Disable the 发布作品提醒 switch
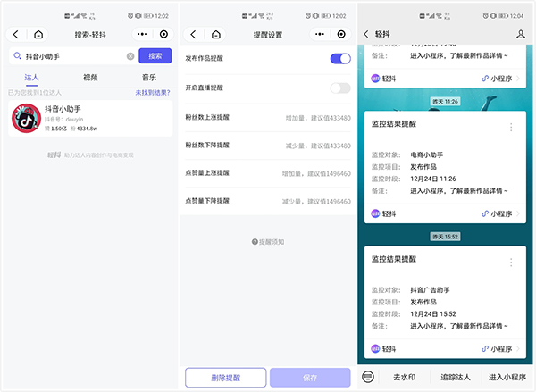This screenshot has width=536, height=392. click(339, 59)
